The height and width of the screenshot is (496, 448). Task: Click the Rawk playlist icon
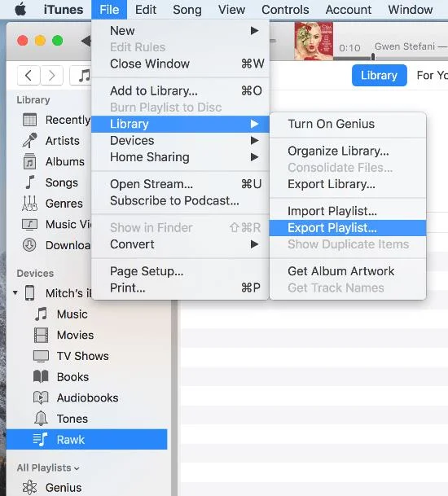(x=40, y=439)
